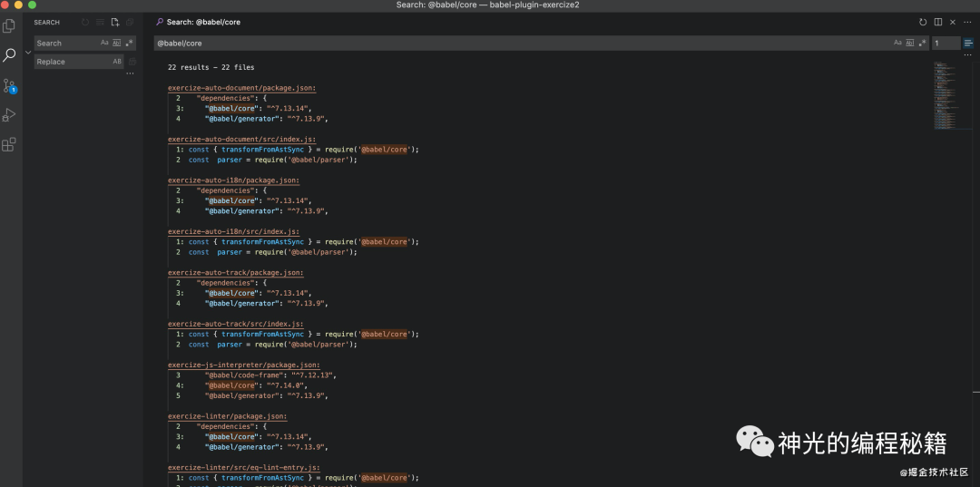Open the Explorer view in activity bar
Viewport: 980px width, 487px height.
tap(9, 25)
